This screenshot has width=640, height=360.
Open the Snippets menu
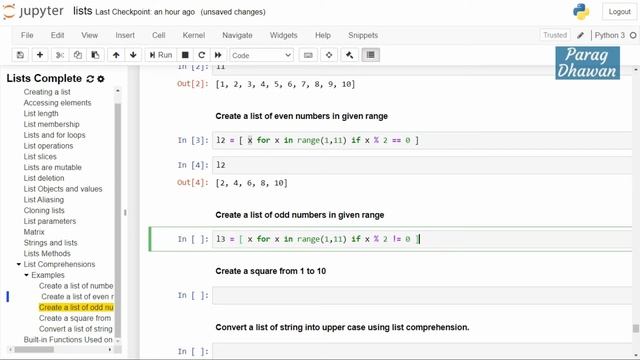click(363, 36)
